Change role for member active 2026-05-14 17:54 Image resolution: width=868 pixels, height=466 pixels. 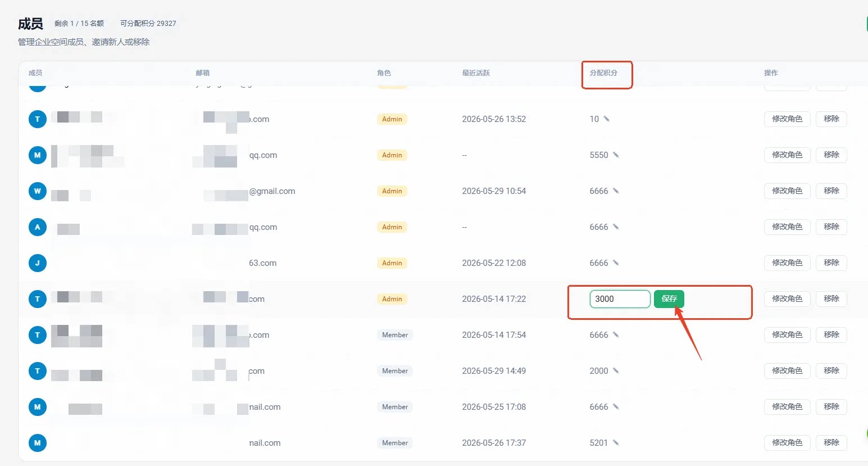(x=787, y=335)
